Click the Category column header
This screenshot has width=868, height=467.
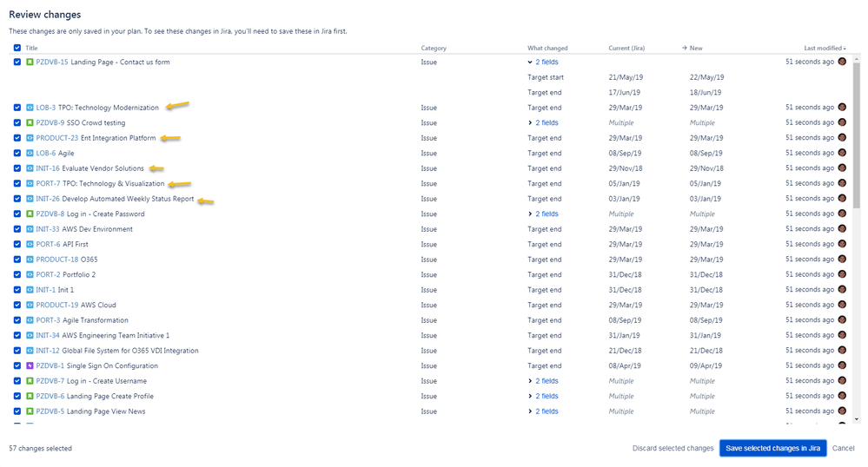(434, 48)
